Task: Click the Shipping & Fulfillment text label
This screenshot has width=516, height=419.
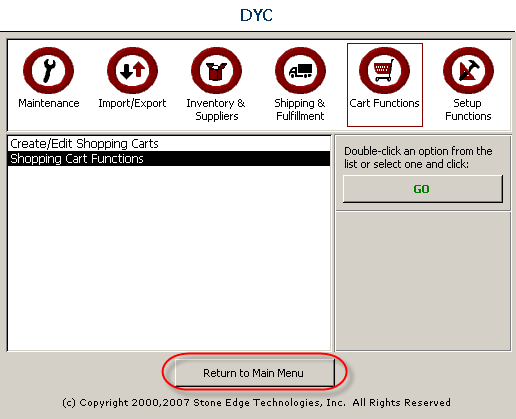Action: pos(300,110)
